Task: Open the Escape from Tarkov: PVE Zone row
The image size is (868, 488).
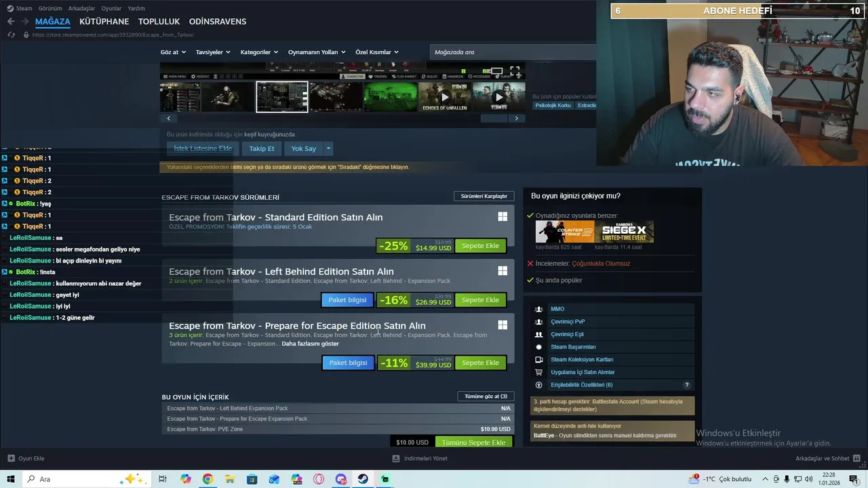Action: 338,429
